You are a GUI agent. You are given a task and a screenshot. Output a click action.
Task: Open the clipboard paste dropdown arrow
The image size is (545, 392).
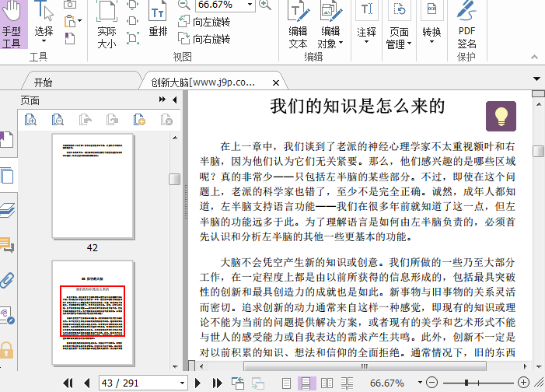(x=79, y=21)
